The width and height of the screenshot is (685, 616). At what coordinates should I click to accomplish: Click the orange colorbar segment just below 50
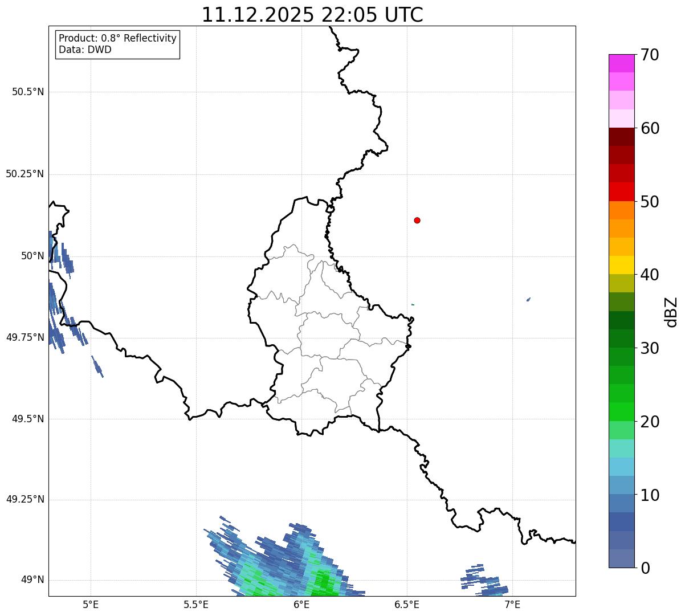621,210
